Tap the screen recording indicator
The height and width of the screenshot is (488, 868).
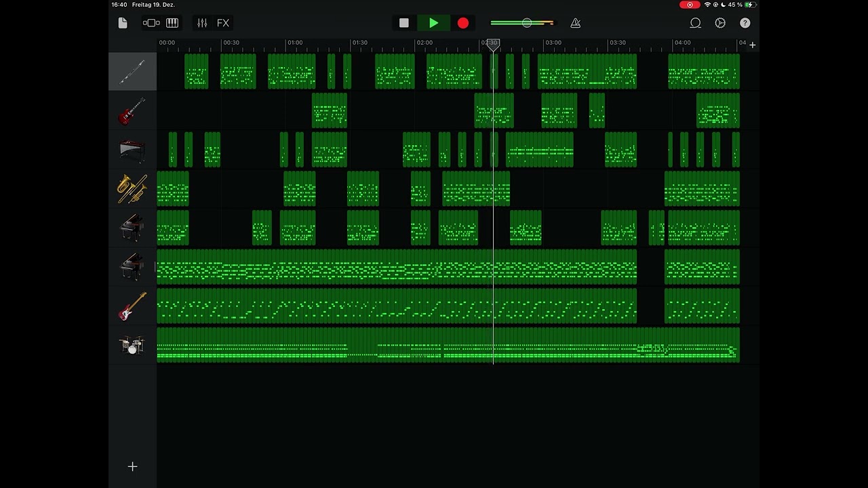(690, 5)
